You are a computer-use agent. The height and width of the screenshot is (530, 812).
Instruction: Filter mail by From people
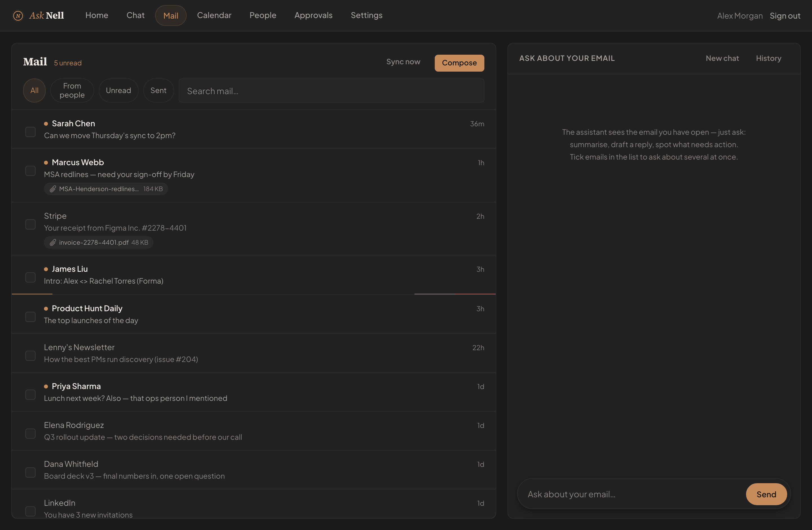click(x=72, y=90)
